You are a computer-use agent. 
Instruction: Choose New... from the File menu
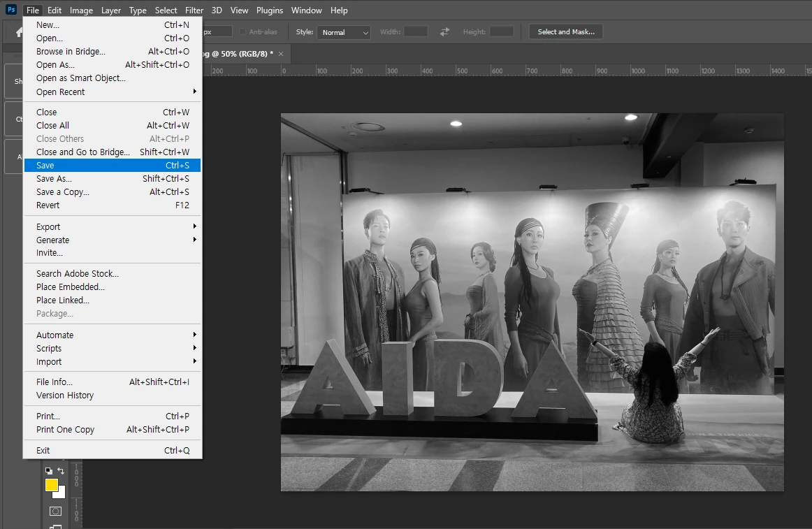pyautogui.click(x=113, y=24)
